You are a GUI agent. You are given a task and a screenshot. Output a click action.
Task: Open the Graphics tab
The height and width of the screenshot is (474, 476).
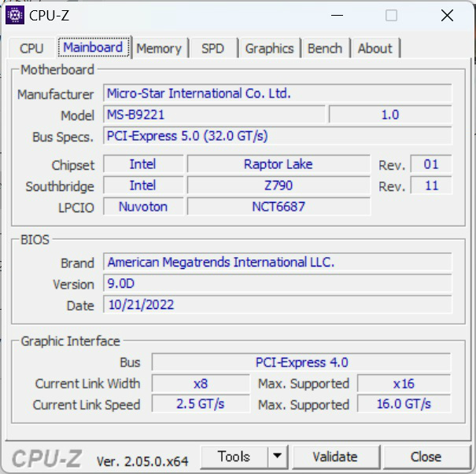point(270,49)
